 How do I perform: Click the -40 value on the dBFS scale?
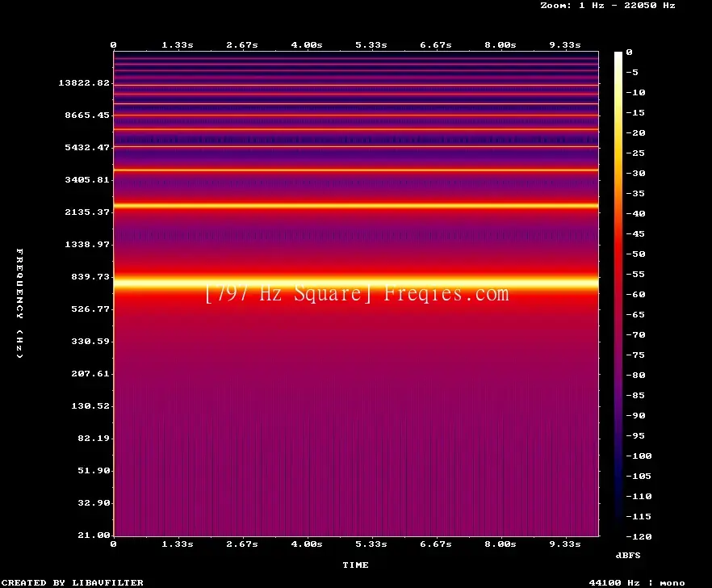635,213
